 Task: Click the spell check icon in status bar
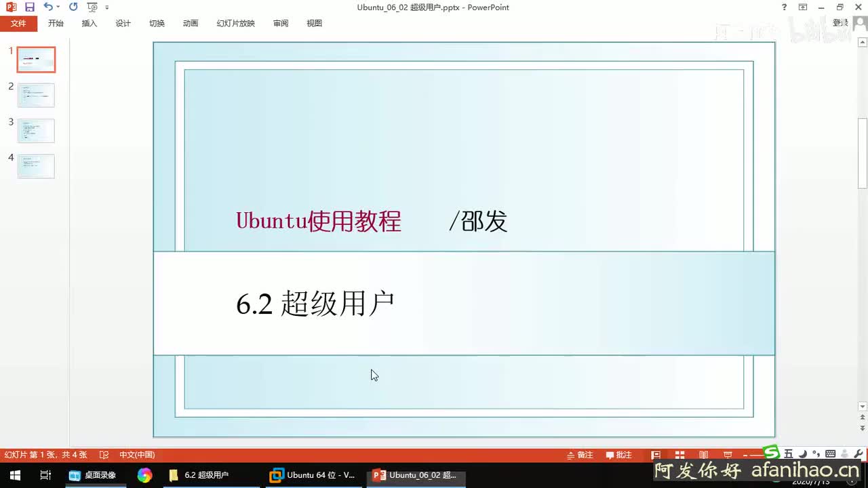[104, 455]
